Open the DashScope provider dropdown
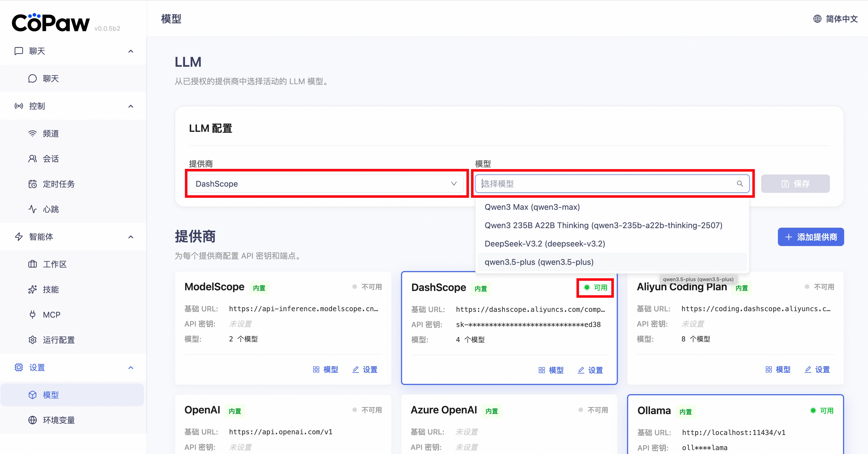 326,184
